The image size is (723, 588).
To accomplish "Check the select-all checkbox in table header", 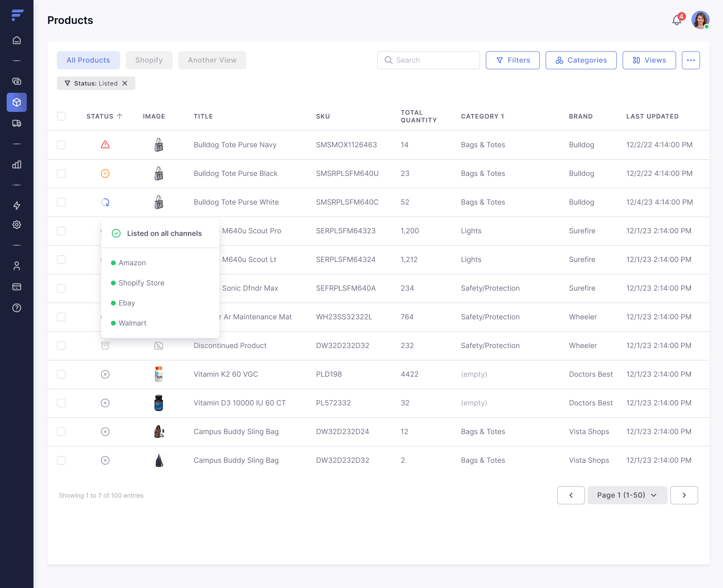I will pyautogui.click(x=61, y=116).
